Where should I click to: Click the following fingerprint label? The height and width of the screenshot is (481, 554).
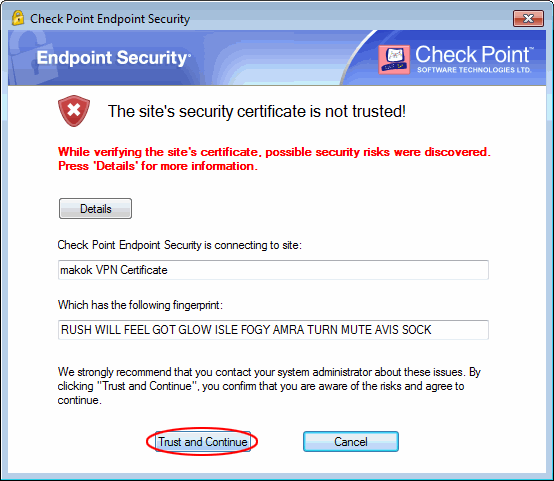pyautogui.click(x=140, y=305)
